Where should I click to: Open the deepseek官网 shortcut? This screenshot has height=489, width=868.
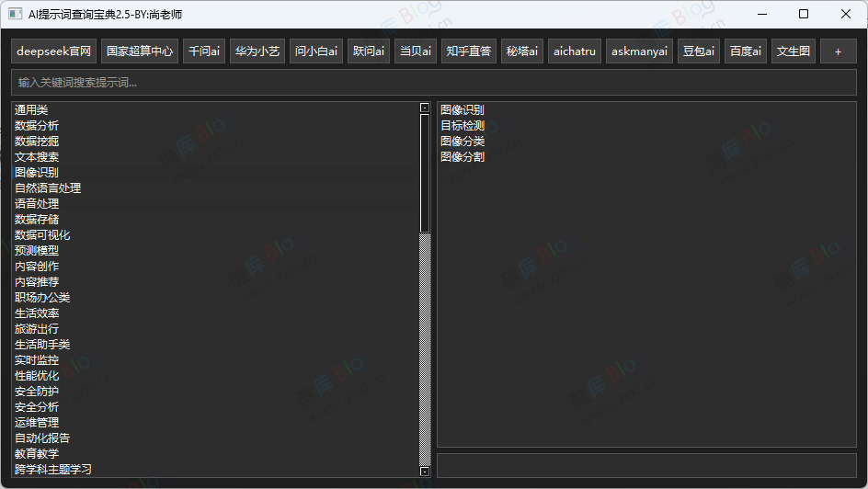point(54,51)
